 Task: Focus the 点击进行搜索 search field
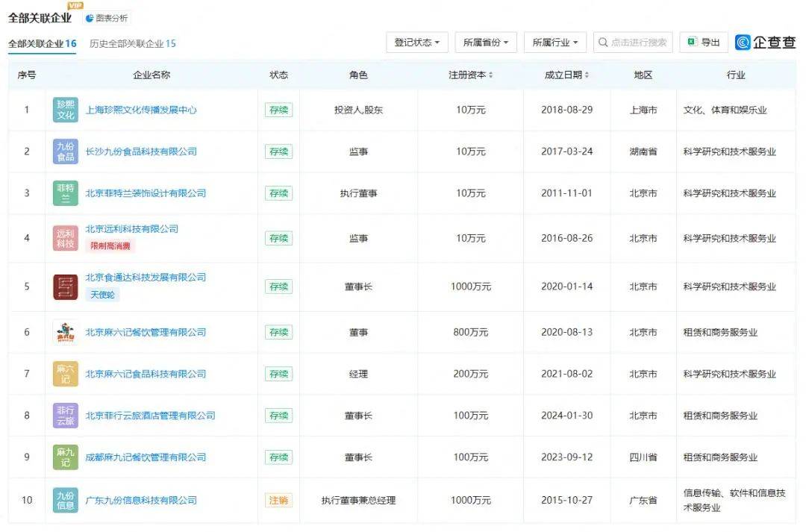click(633, 42)
